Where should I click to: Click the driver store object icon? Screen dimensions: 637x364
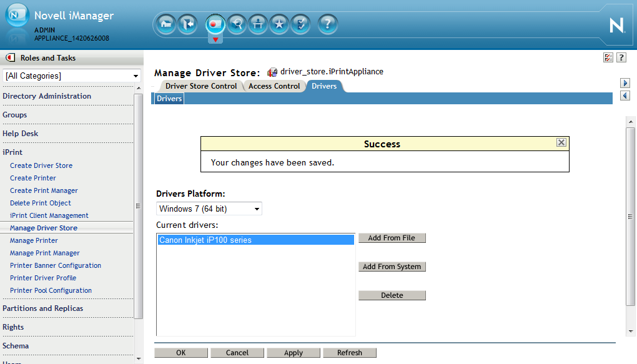pyautogui.click(x=272, y=72)
